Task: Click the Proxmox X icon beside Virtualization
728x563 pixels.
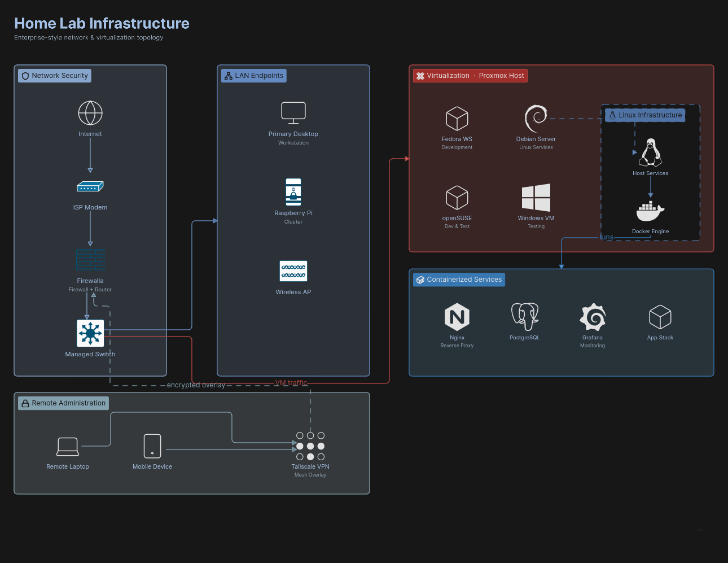Action: pos(420,76)
